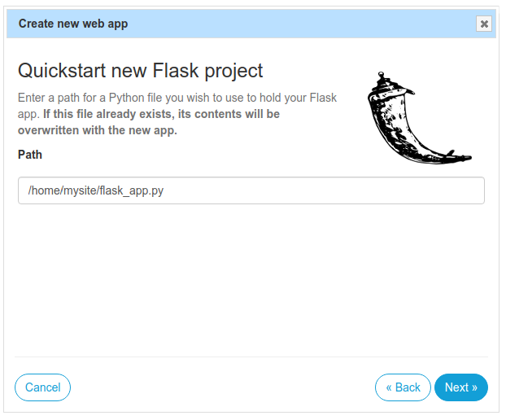
Task: Click the bold "Path" field label
Action: coord(30,154)
